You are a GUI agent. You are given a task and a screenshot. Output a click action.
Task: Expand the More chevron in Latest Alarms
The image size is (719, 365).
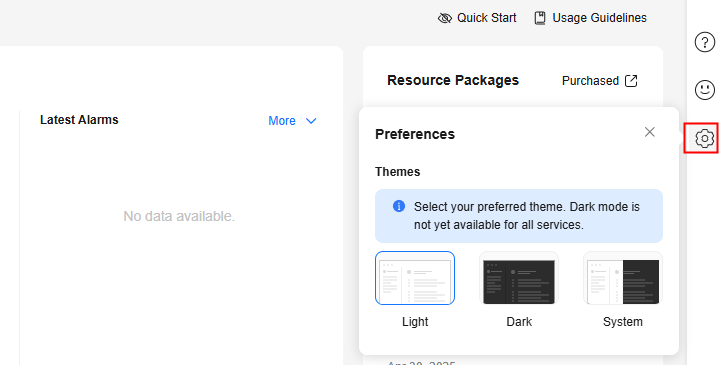[311, 121]
